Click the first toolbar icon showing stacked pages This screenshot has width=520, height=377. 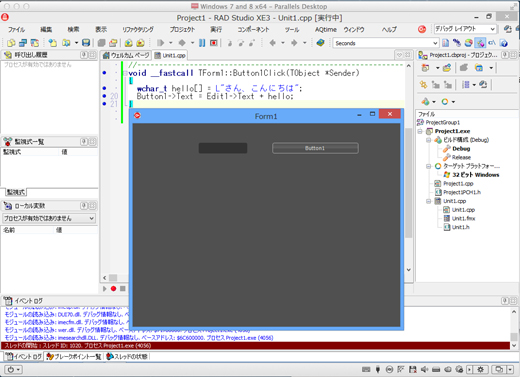pyautogui.click(x=11, y=43)
